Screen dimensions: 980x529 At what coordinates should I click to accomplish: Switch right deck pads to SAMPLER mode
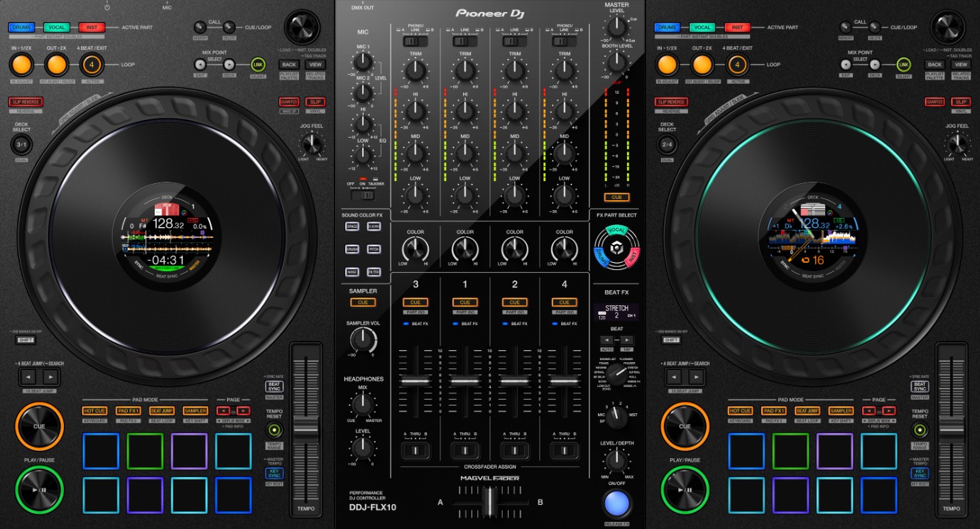(841, 410)
